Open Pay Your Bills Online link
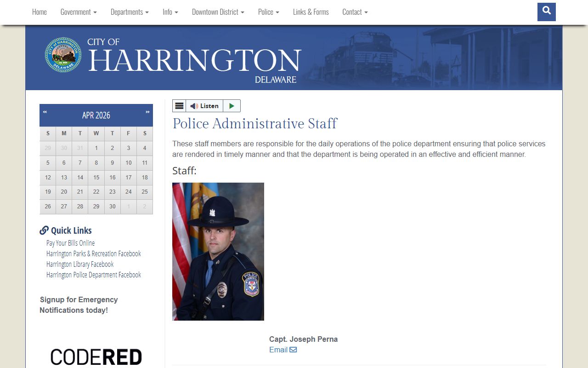Screen dimensions: 588x368 pos(70,243)
